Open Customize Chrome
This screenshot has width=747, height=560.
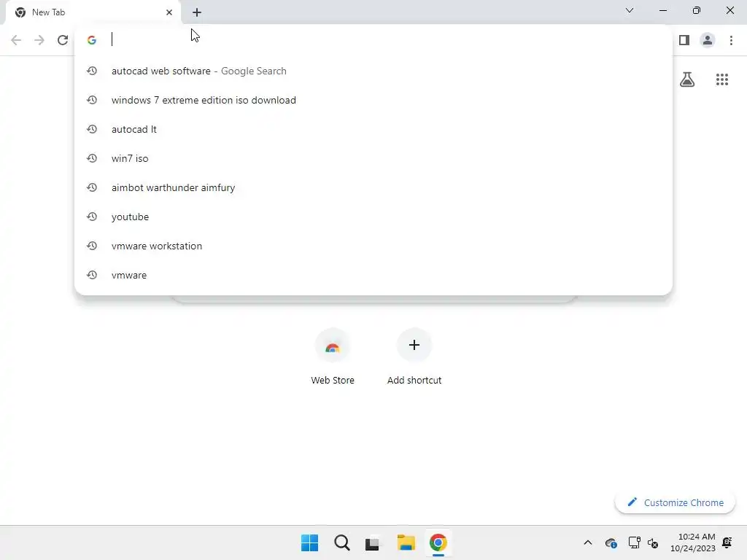click(x=675, y=502)
